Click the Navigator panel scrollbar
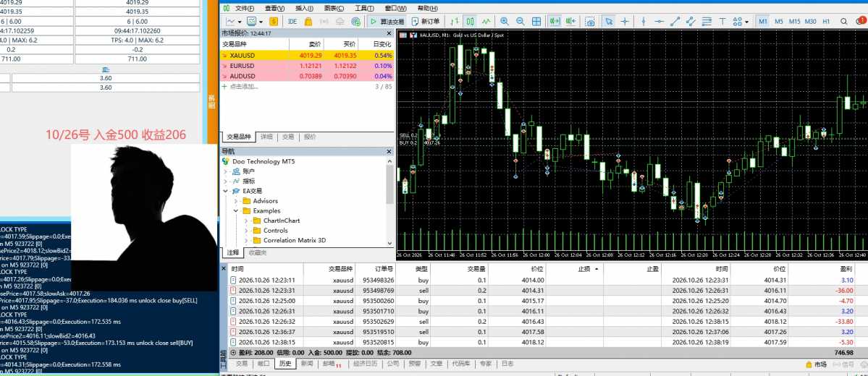Screen dimensions: 868x376 (x=389, y=184)
